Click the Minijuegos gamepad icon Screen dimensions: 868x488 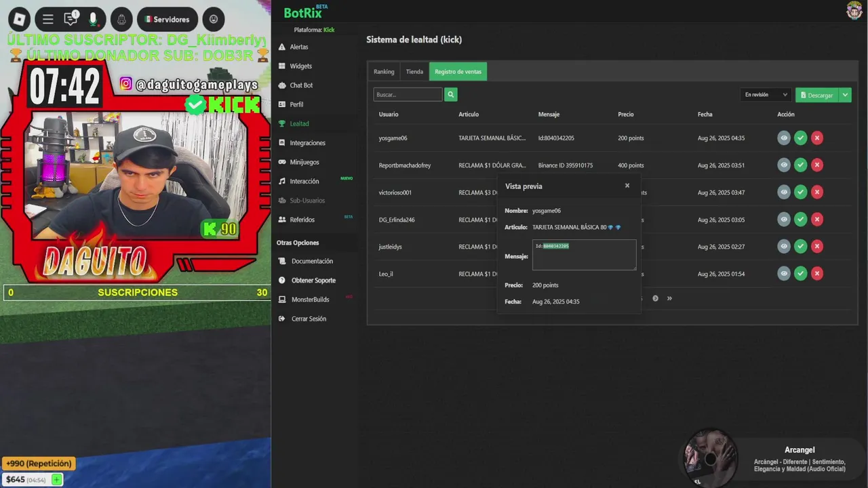click(x=282, y=162)
